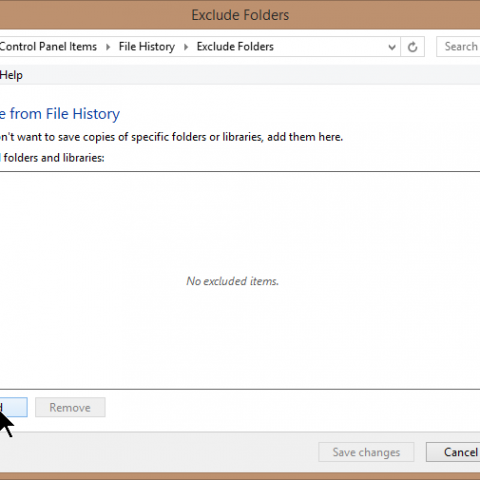Viewport: 480px width, 480px height.
Task: Click the 'from File History' heading
Action: point(64,114)
